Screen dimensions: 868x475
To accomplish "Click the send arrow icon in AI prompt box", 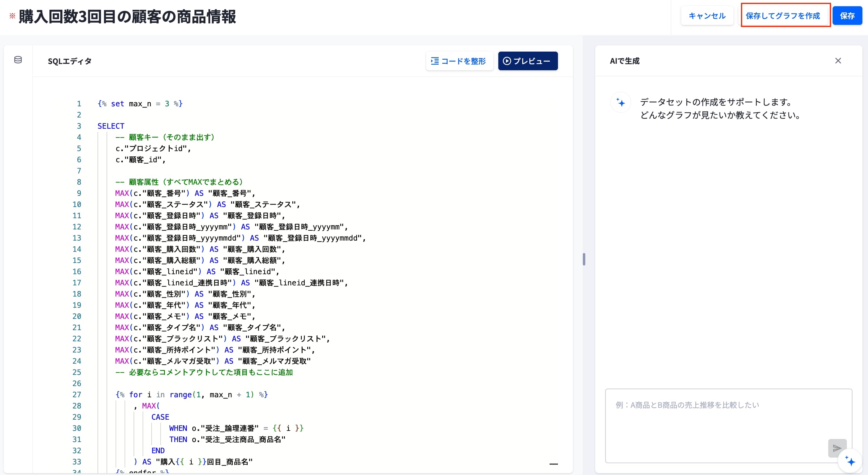I will [837, 448].
